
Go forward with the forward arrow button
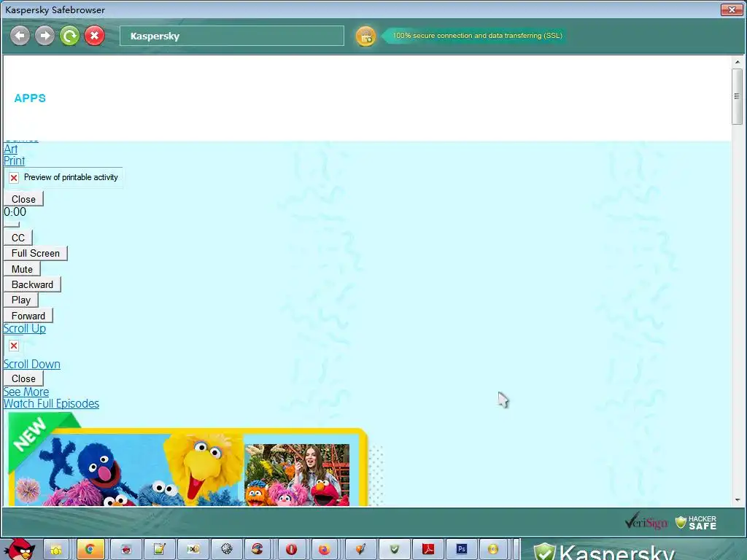click(44, 36)
